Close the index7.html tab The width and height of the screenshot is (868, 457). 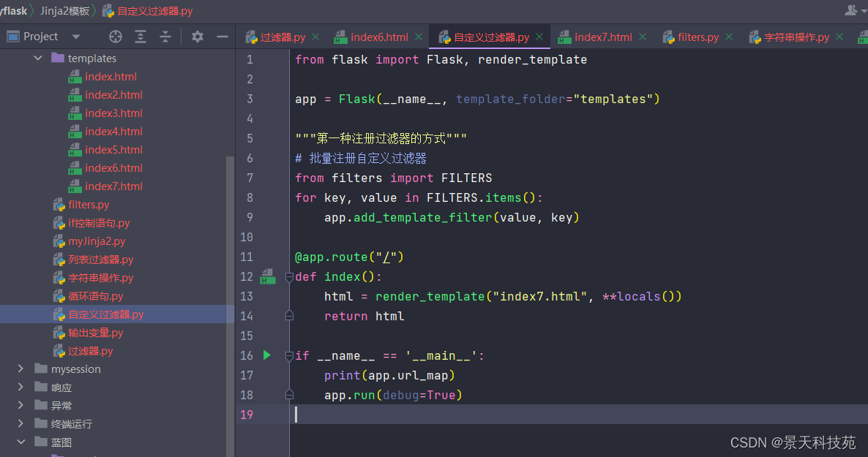642,37
